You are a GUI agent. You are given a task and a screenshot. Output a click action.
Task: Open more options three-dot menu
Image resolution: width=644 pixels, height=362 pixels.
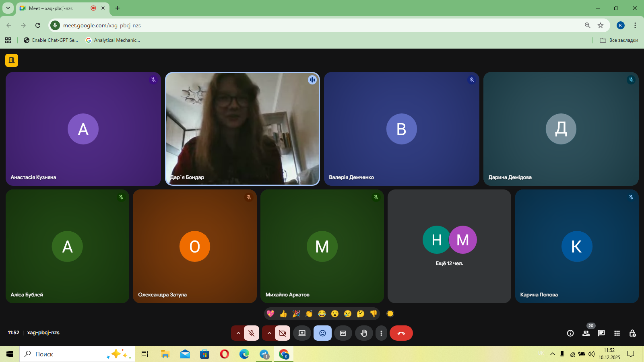[381, 333]
